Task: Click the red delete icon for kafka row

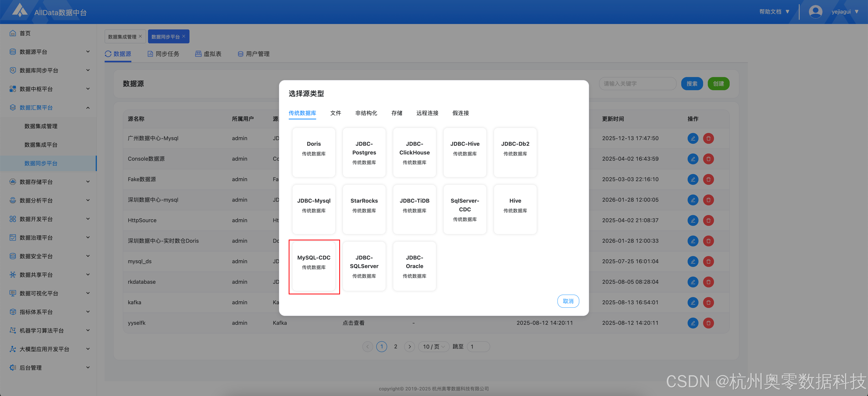Action: (708, 302)
